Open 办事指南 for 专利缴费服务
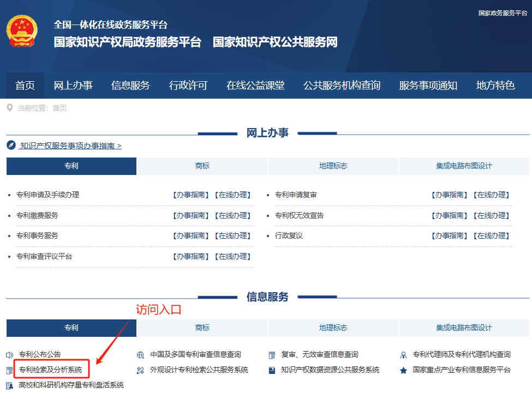Viewport: 532px width, 399px height. click(x=190, y=216)
